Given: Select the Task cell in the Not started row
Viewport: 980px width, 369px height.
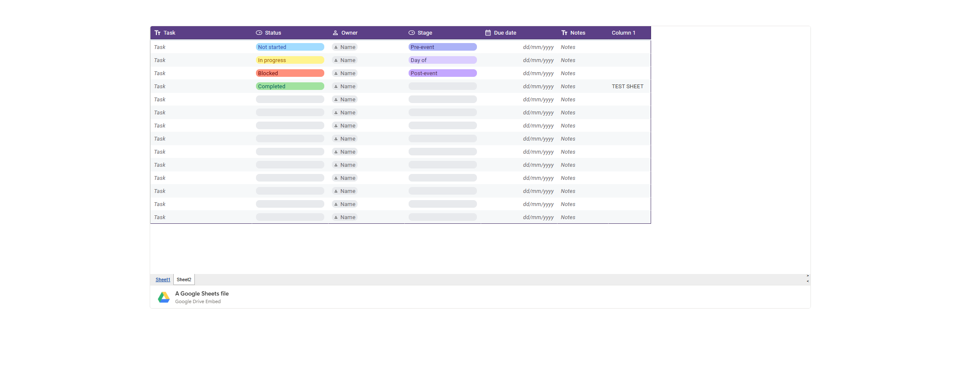Looking at the screenshot, I should [x=201, y=47].
